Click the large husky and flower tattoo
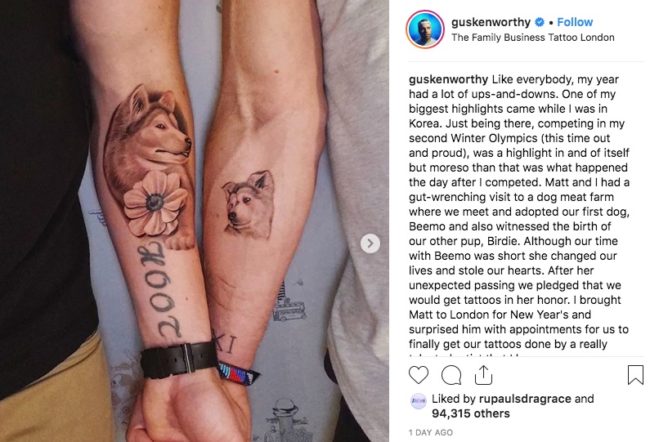650x442 pixels. point(148,166)
